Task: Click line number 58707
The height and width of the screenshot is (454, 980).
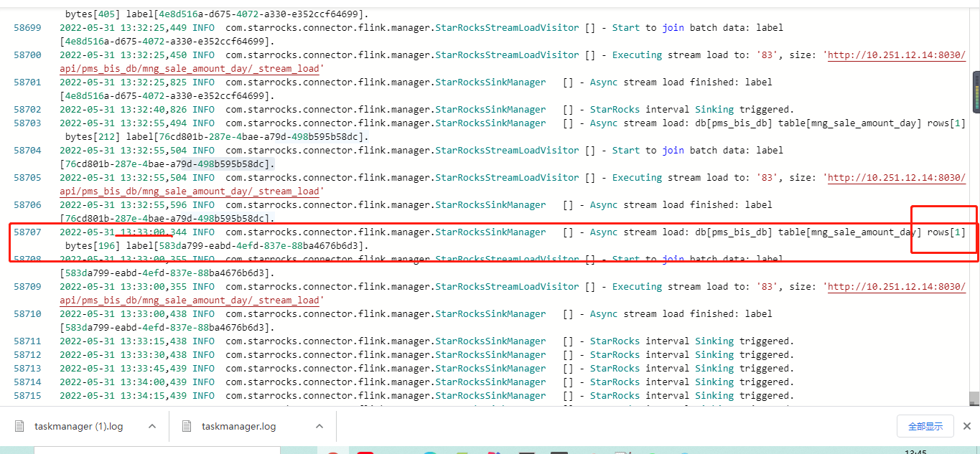Action: point(27,232)
